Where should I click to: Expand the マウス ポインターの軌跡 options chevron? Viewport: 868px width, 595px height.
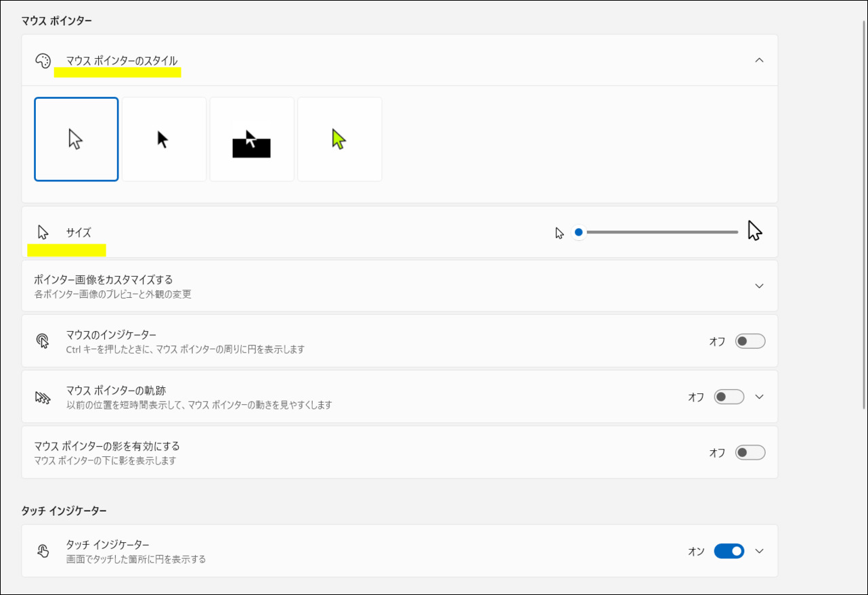click(x=759, y=397)
